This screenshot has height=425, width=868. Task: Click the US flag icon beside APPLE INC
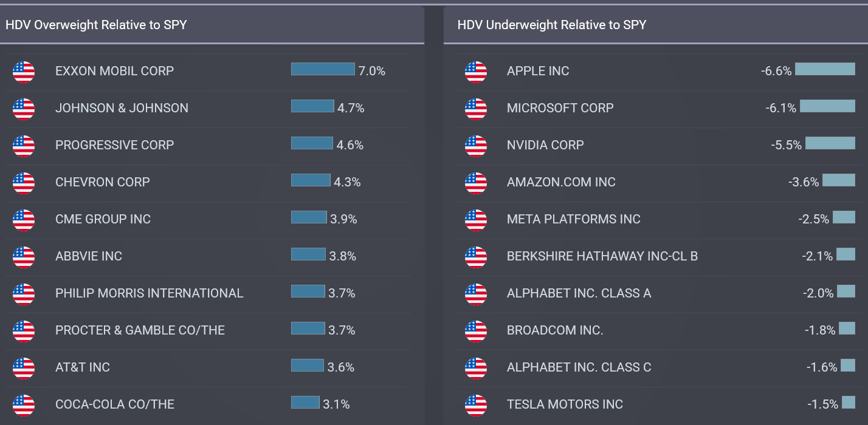477,72
